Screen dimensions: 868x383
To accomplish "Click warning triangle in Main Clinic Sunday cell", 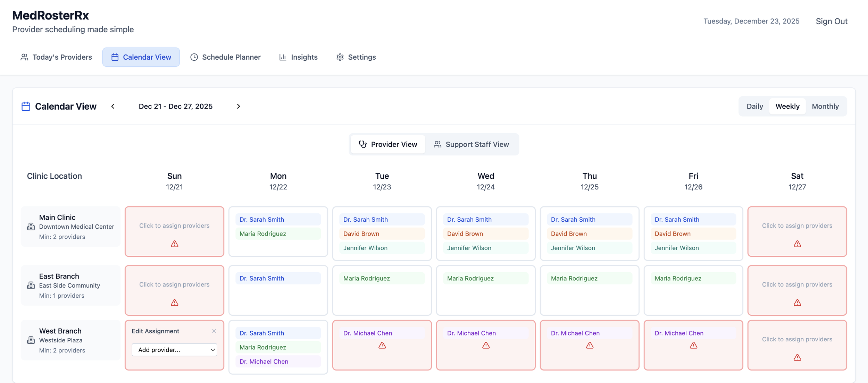I will pos(174,244).
